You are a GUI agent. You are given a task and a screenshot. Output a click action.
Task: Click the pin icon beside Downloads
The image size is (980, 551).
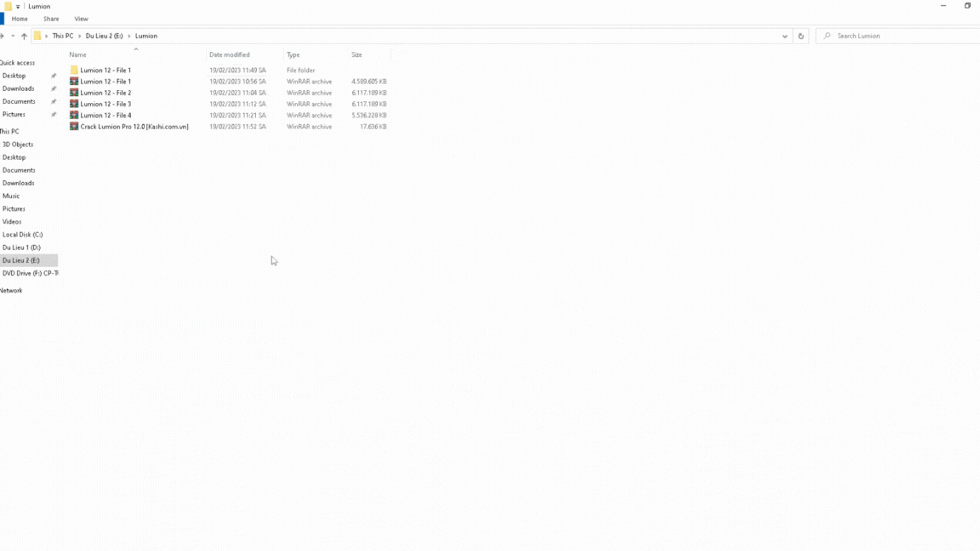pyautogui.click(x=53, y=88)
